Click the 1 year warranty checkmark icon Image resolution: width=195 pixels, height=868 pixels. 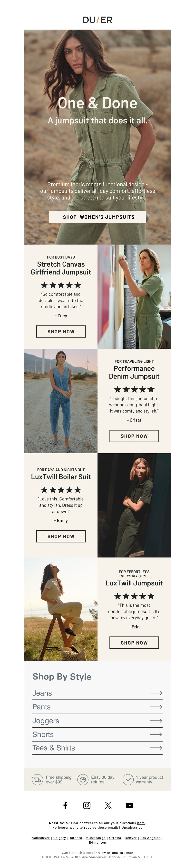128,779
